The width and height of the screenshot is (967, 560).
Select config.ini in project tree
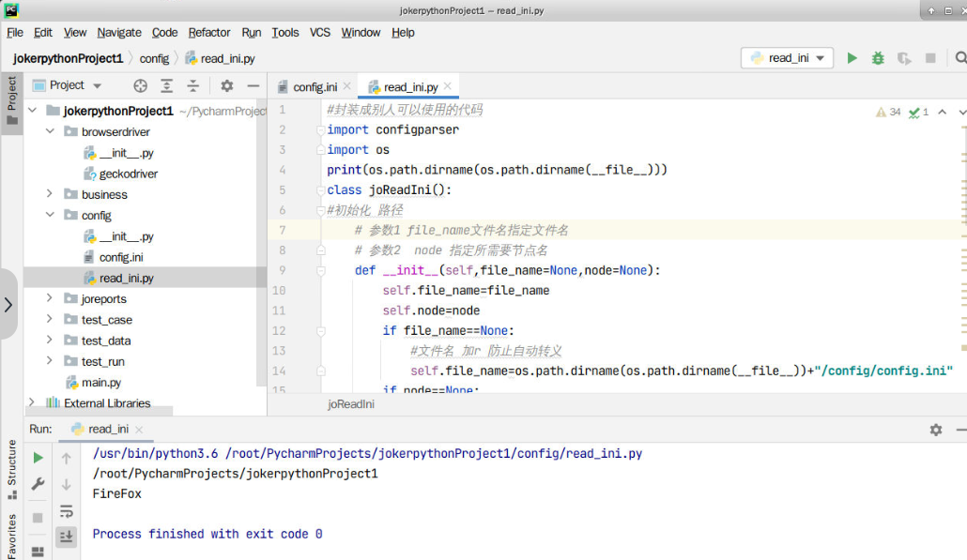[x=121, y=257]
